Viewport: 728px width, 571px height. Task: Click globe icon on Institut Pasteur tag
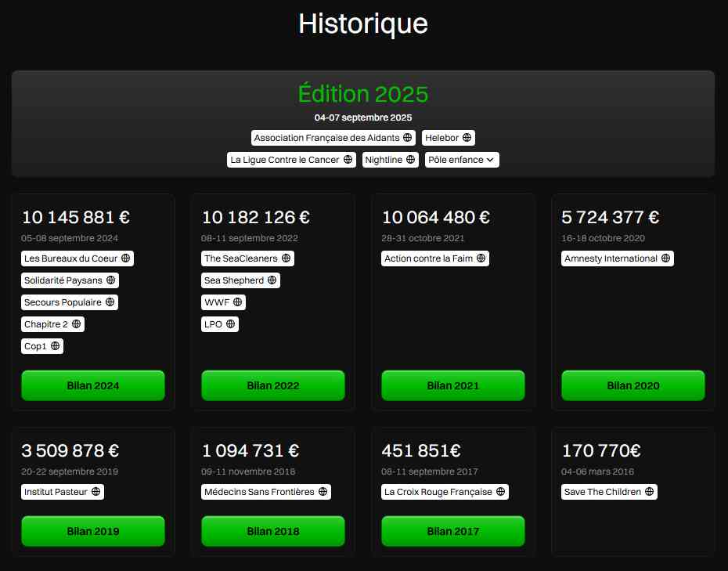pos(96,492)
